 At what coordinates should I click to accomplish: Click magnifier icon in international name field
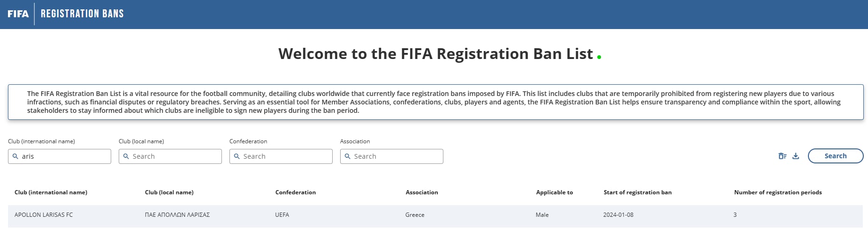coord(15,156)
